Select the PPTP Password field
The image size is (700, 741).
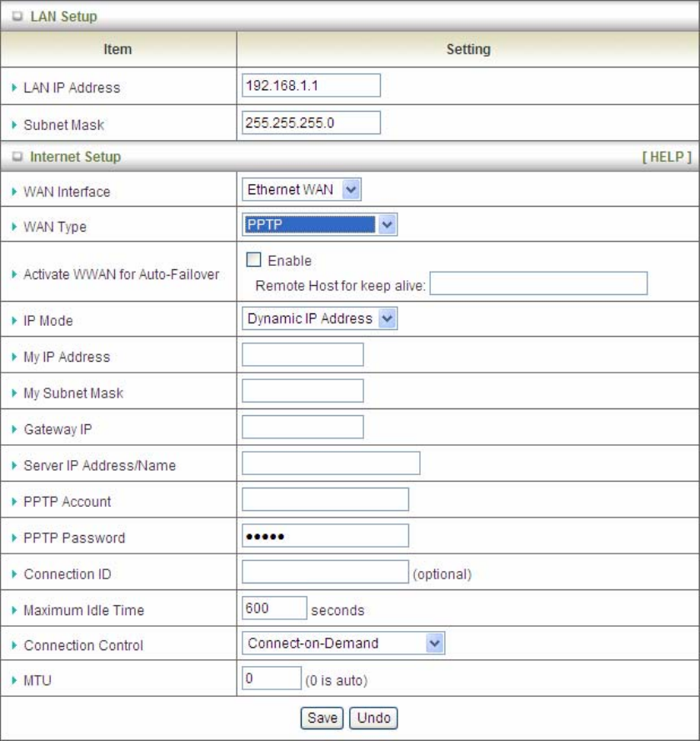click(x=325, y=536)
